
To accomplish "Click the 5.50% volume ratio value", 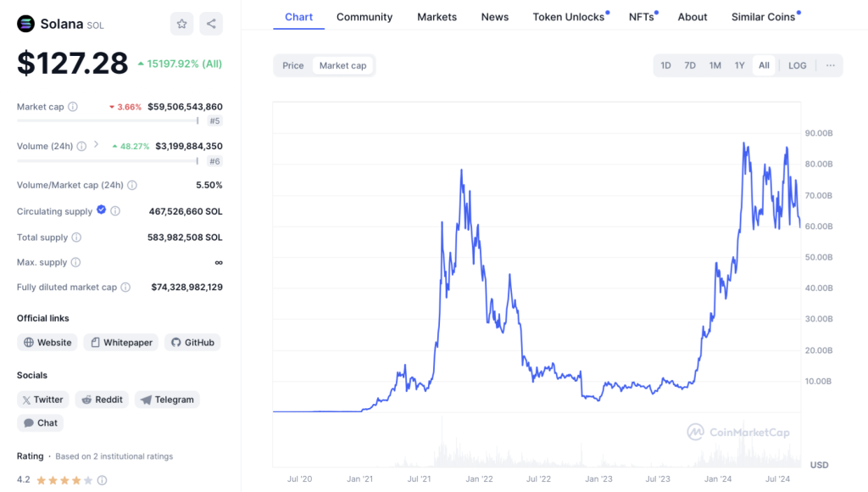I will click(x=209, y=185).
